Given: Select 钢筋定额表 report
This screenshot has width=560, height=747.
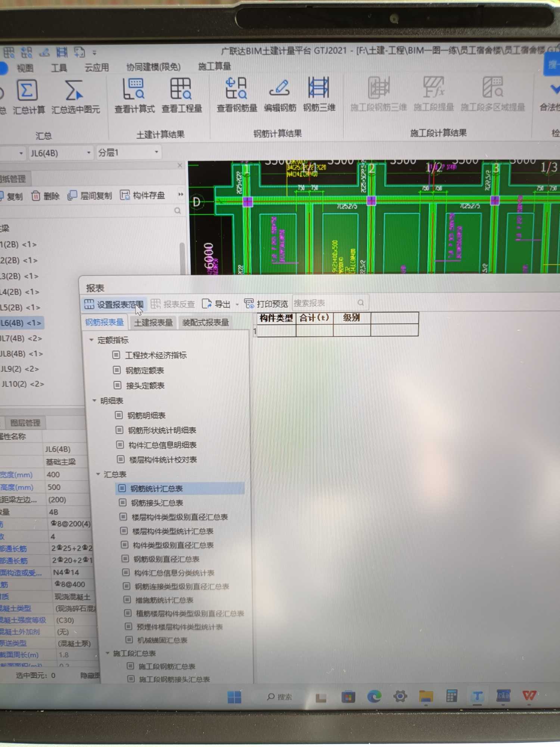Looking at the screenshot, I should pos(139,370).
